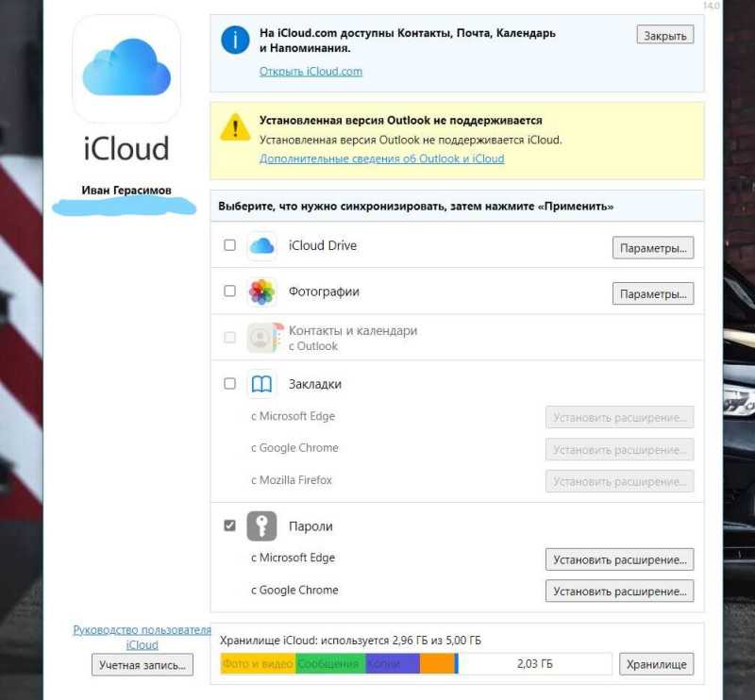The height and width of the screenshot is (700, 755).
Task: Click the Хранилище iCloud usage text
Action: [x=350, y=641]
